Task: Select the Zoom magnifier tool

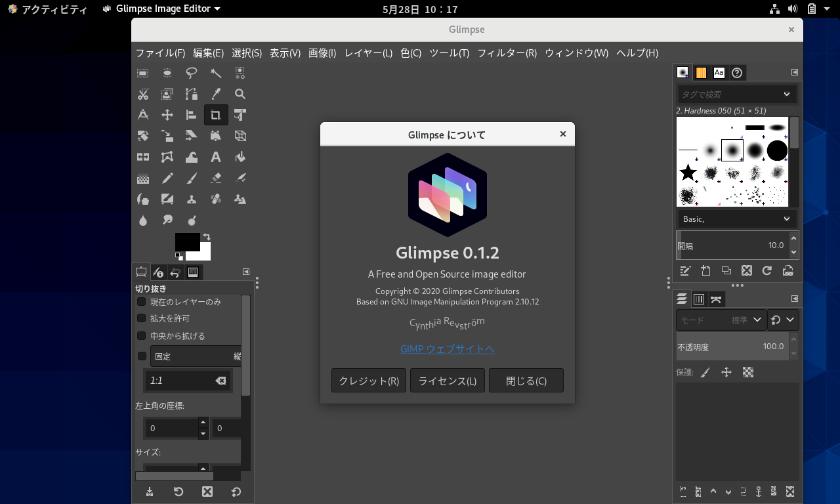Action: pos(240,94)
